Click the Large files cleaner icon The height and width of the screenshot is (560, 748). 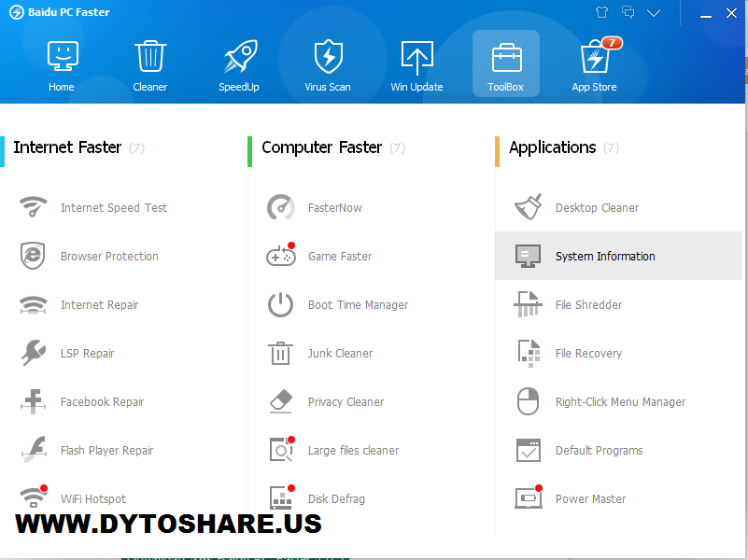point(282,449)
